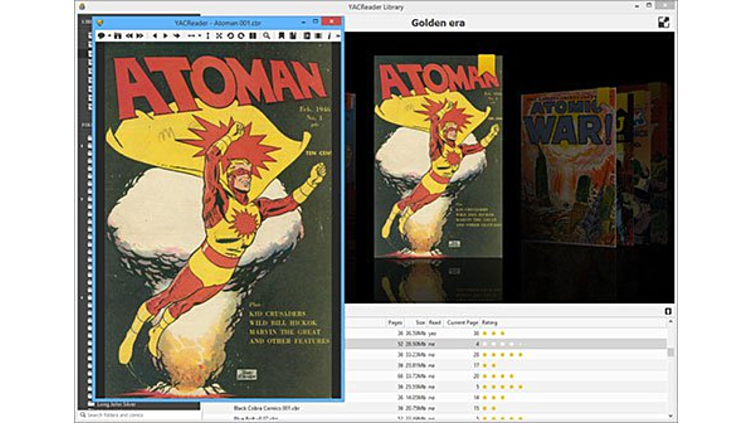This screenshot has height=423, width=752.
Task: Toggle fit to height view
Action: (207, 36)
